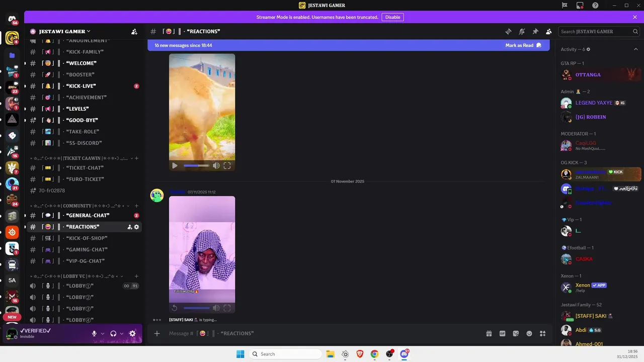Open edit channel gear on REACTIONS row
Viewport: 644px width, 362px height.
(136, 227)
